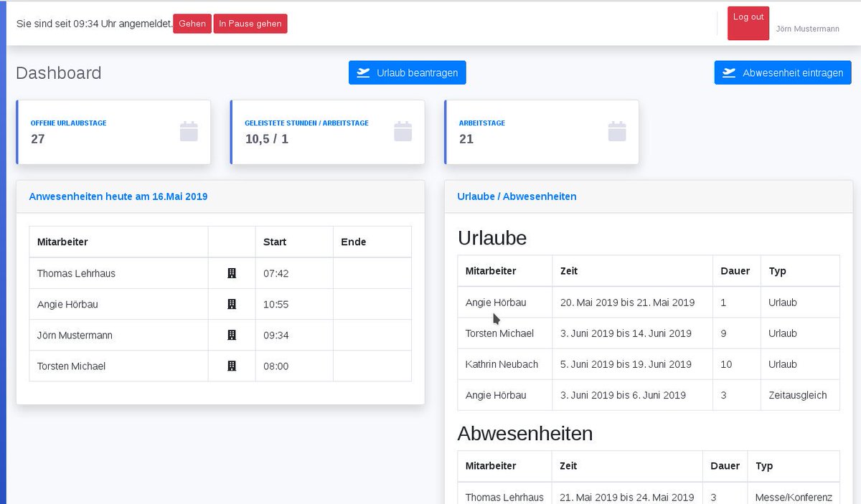Select Kathrin Neubach in the Urlaube table
The height and width of the screenshot is (504, 861).
click(x=502, y=364)
